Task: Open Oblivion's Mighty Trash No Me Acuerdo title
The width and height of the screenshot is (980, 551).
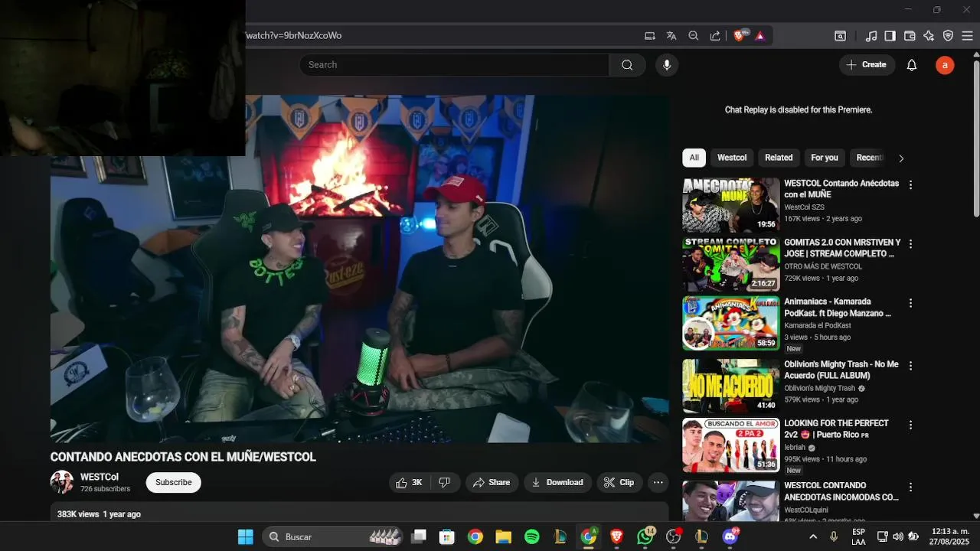Action: tap(841, 370)
